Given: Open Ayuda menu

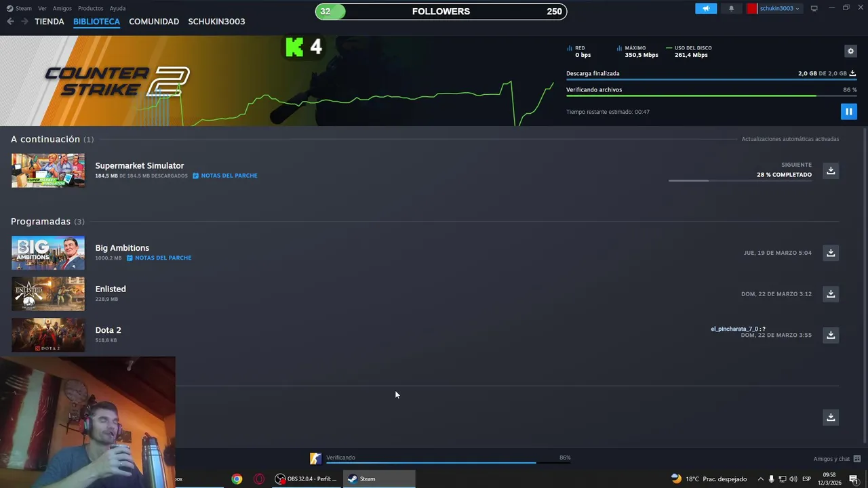Looking at the screenshot, I should [x=117, y=9].
